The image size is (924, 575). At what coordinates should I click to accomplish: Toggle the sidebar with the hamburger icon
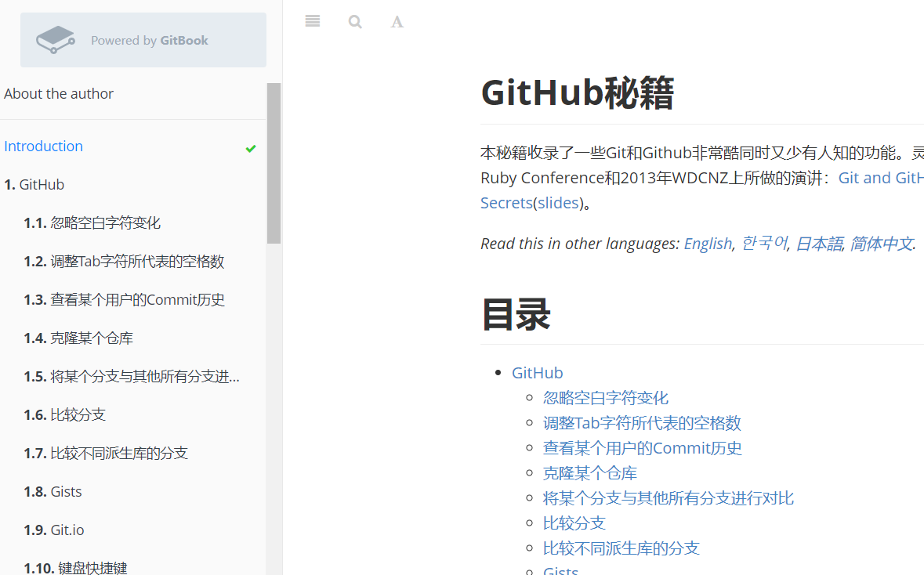point(313,22)
